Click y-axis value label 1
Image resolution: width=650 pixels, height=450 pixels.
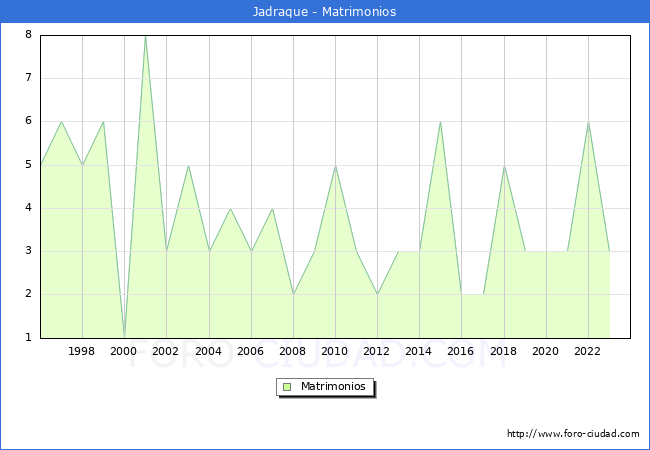(x=28, y=337)
